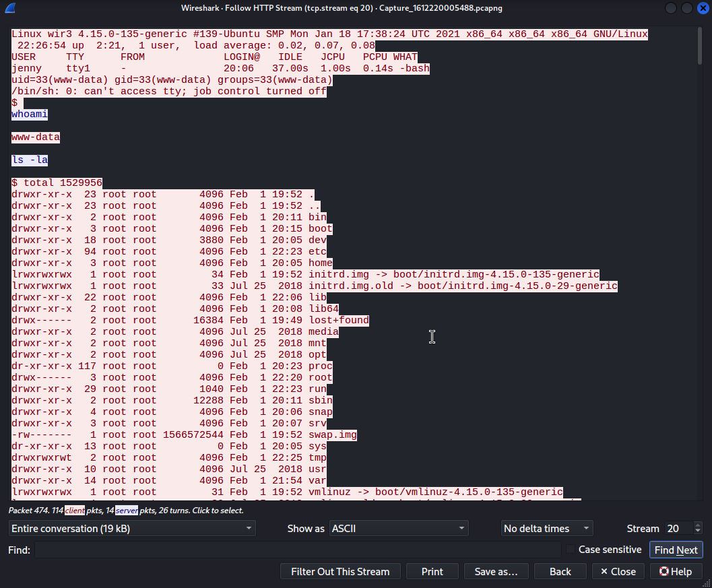The image size is (712, 588).
Task: Click the Back button
Action: click(x=560, y=572)
